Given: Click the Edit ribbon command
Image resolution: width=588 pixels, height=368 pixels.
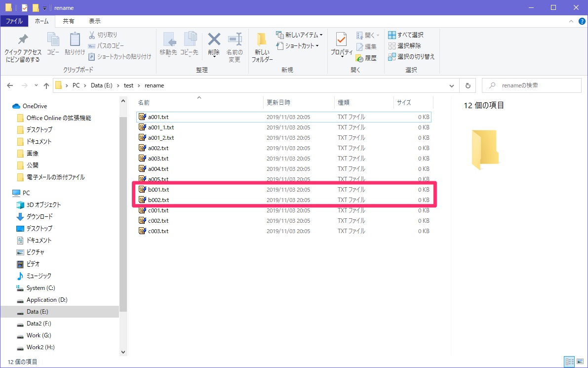Looking at the screenshot, I should point(366,46).
